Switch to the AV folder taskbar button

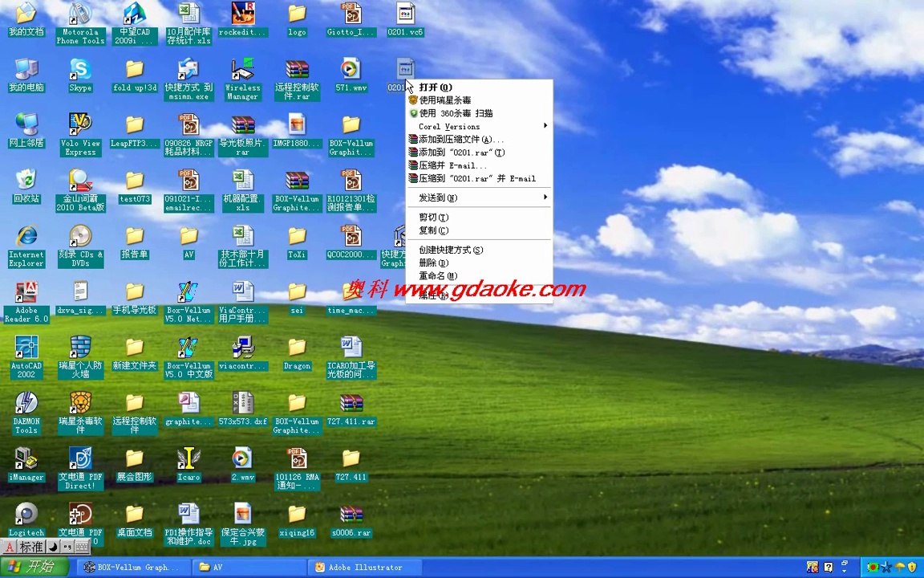(249, 568)
